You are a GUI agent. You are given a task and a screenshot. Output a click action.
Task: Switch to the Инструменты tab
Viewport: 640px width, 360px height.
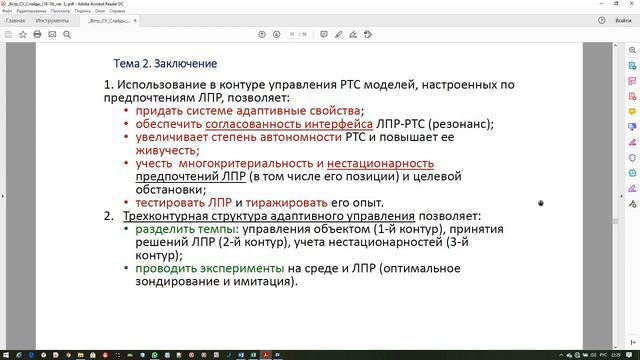(x=52, y=20)
